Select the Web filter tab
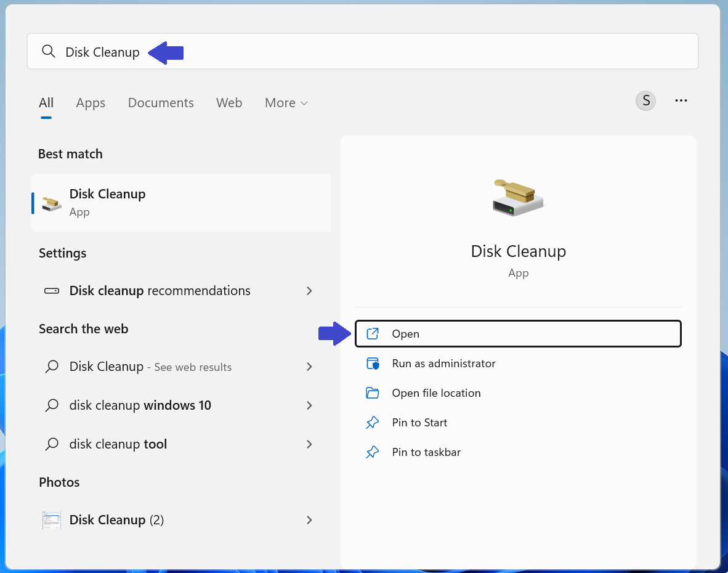 229,103
